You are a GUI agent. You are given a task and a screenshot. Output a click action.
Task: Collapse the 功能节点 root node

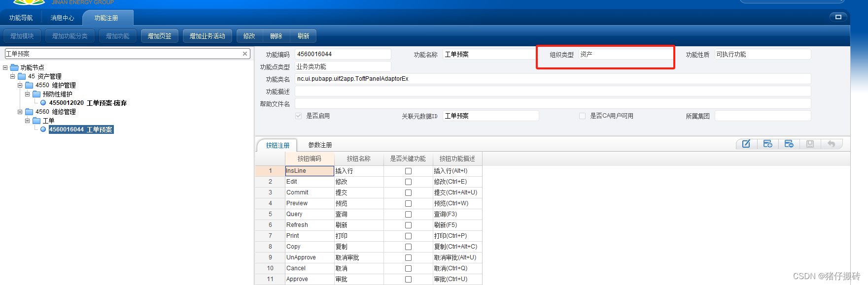5,67
